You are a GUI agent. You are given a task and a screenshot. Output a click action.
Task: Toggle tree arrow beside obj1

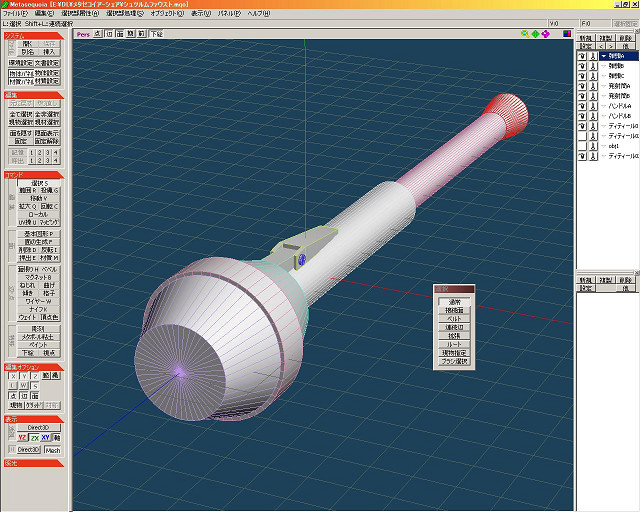(604, 146)
